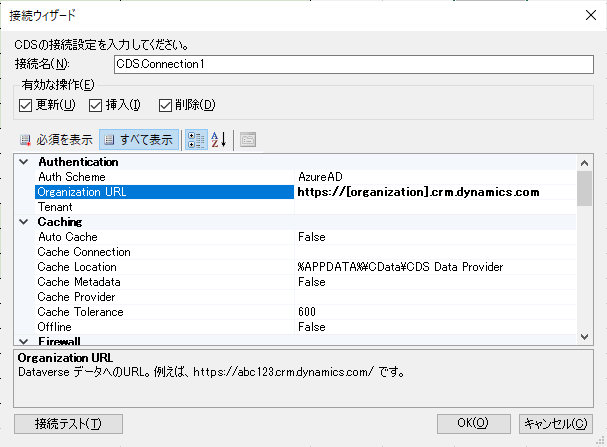The image size is (607, 447).
Task: Click the Cache Tolerance 600 value
Action: (435, 312)
